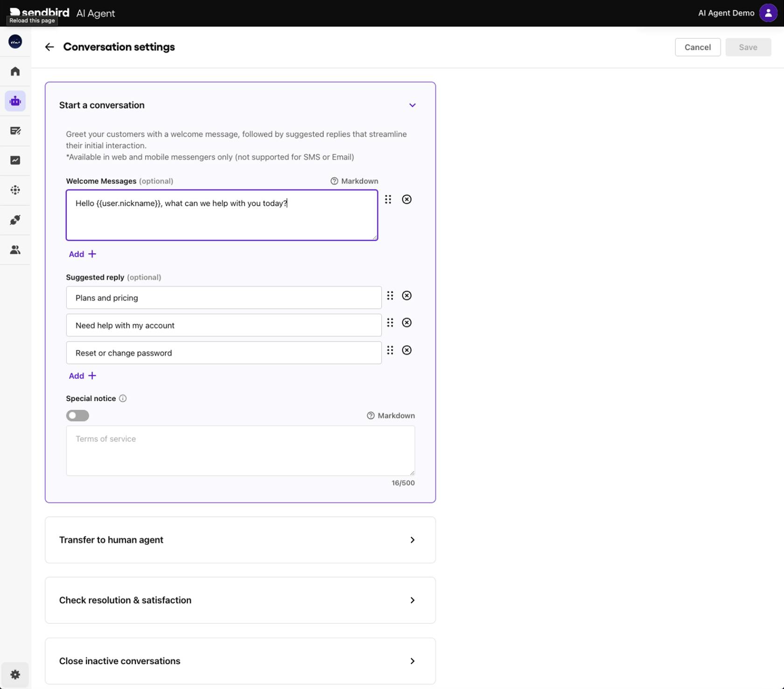
Task: Open settings gear at sidebar bottom
Action: [x=15, y=675]
